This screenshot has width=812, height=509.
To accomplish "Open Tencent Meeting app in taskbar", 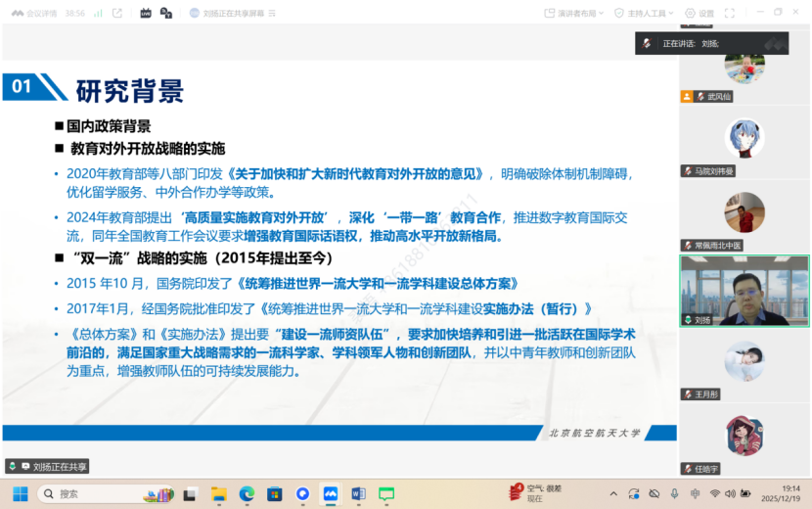I will point(331,494).
